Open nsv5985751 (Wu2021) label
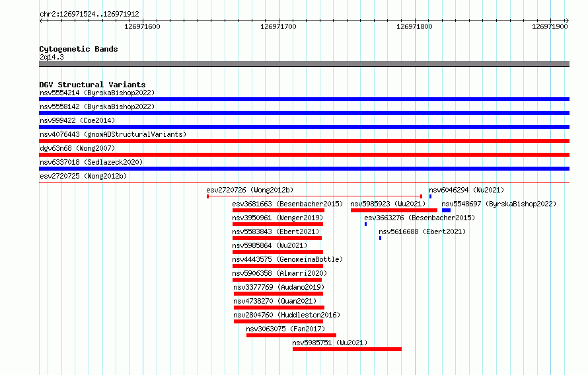The height and width of the screenshot is (375, 588). pos(330,343)
